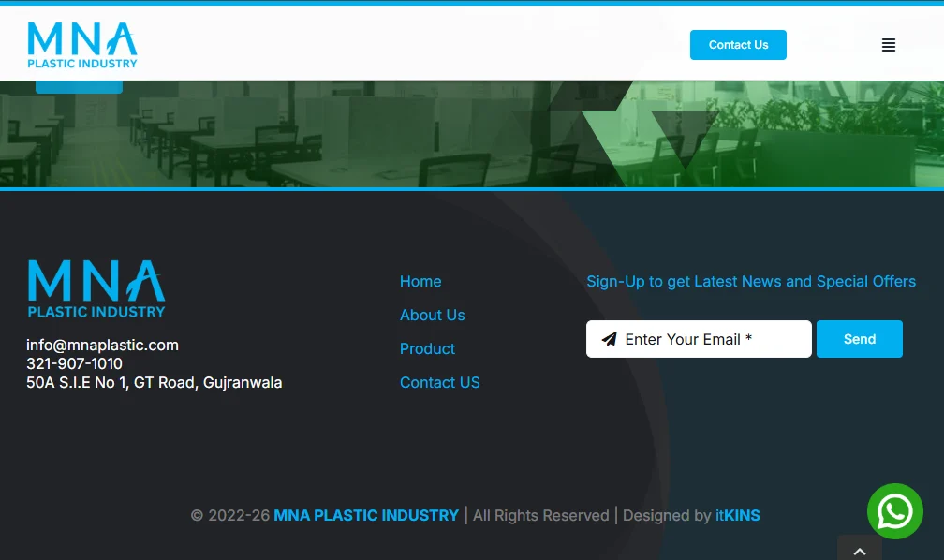944x560 pixels.
Task: Click the back-to-top arrow button
Action: (859, 552)
